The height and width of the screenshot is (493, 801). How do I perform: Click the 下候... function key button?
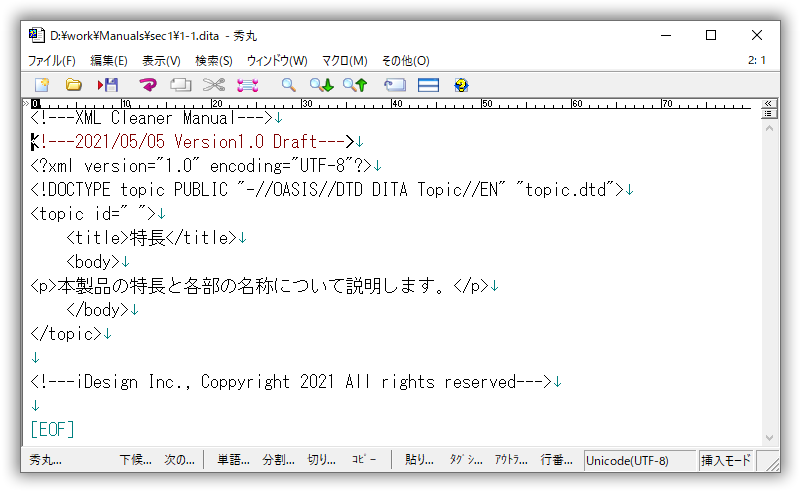pyautogui.click(x=135, y=460)
